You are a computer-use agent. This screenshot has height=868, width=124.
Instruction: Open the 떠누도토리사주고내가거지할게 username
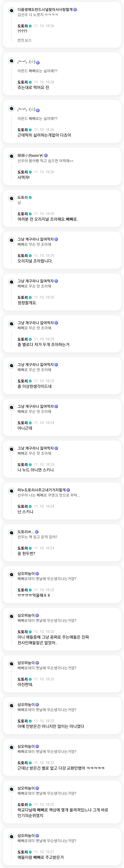click(x=41, y=490)
